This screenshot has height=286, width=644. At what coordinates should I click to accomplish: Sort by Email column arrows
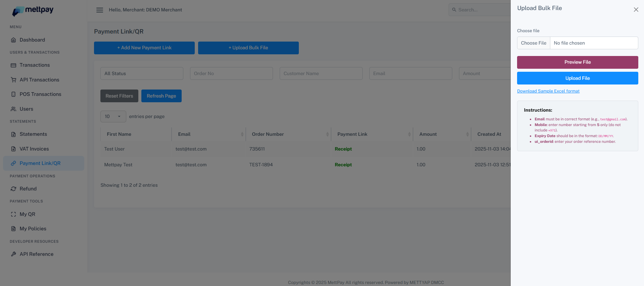click(242, 134)
